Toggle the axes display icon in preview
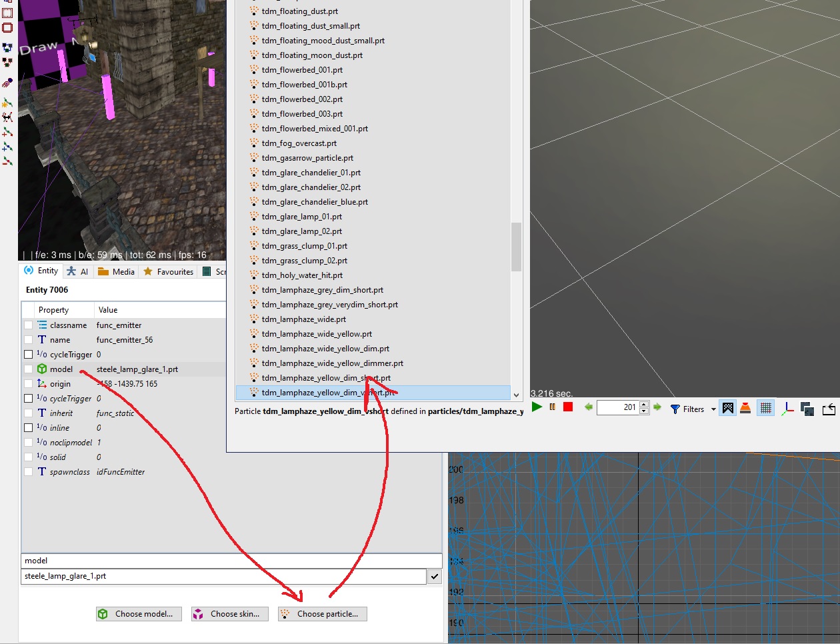Image resolution: width=840 pixels, height=644 pixels. pyautogui.click(x=788, y=408)
